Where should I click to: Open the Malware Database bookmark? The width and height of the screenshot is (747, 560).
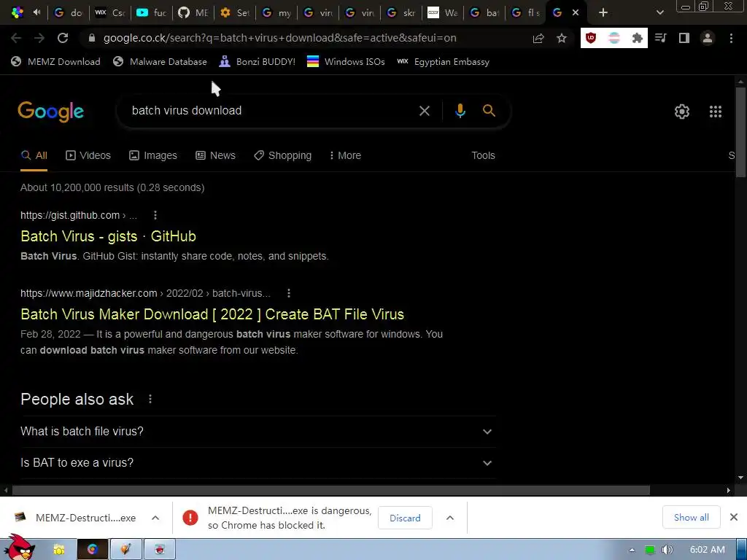coord(160,62)
